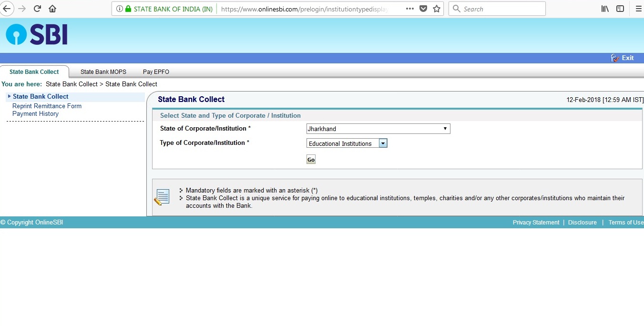Click the 'You are here:' breadcrumb label
Screen dimensions: 644x326
point(22,84)
